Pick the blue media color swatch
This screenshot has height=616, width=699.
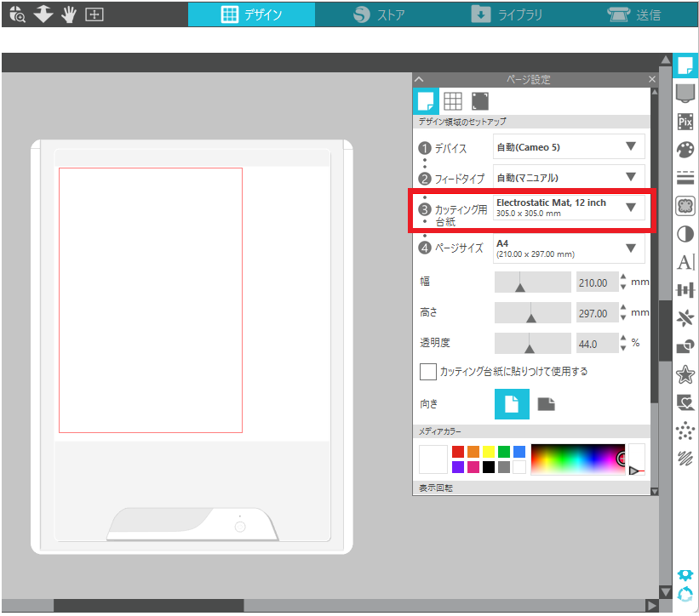pos(519,452)
